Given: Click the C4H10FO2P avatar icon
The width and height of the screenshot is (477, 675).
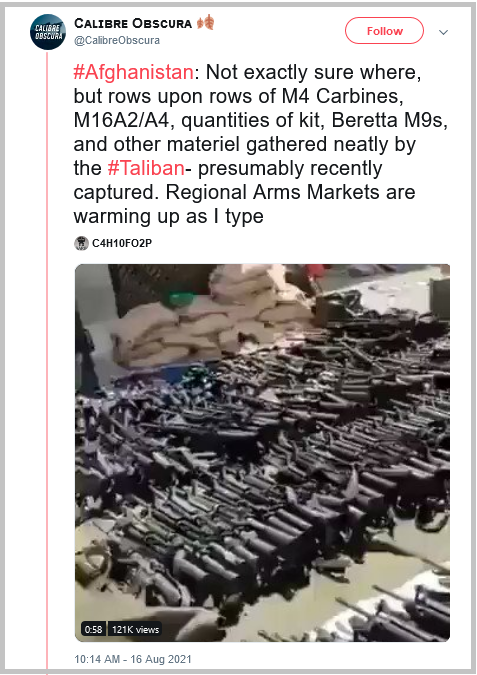Looking at the screenshot, I should (x=81, y=243).
